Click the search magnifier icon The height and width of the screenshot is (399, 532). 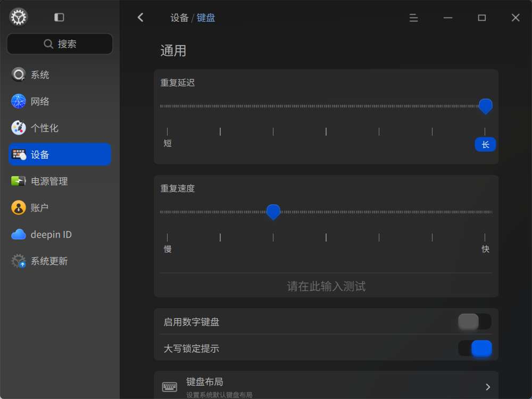[48, 44]
